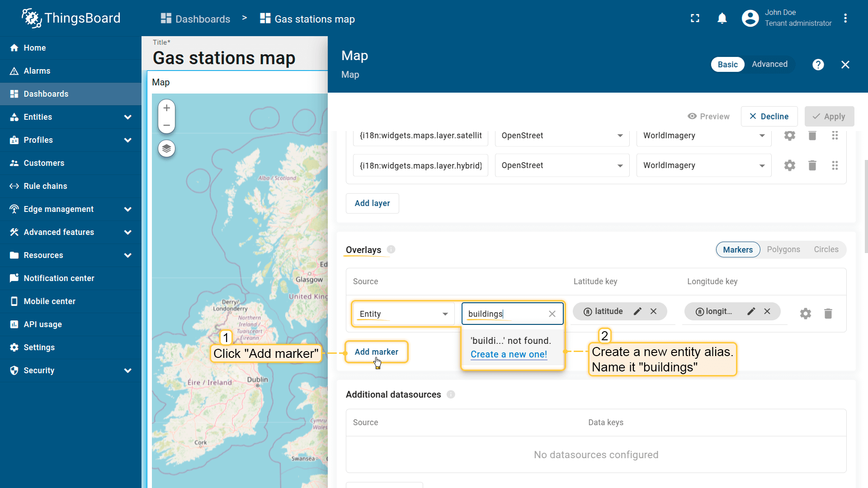This screenshot has width=868, height=488.
Task: Open widget help question mark
Action: [x=818, y=65]
